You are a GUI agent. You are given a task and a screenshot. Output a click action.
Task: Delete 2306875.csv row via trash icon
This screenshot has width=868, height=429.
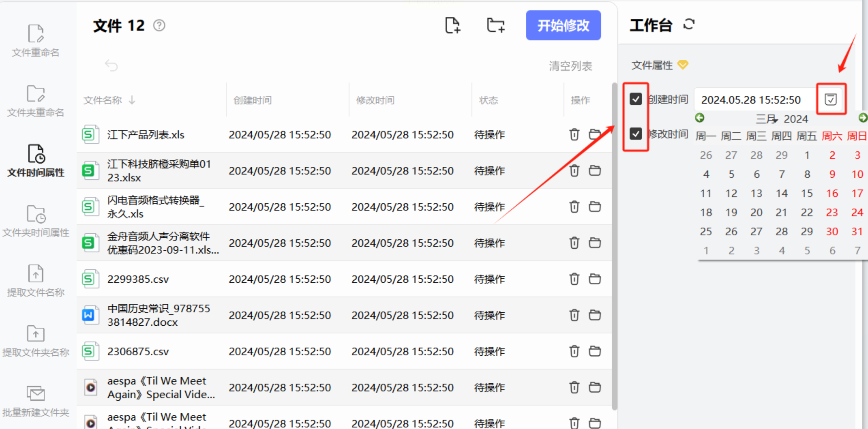point(574,351)
